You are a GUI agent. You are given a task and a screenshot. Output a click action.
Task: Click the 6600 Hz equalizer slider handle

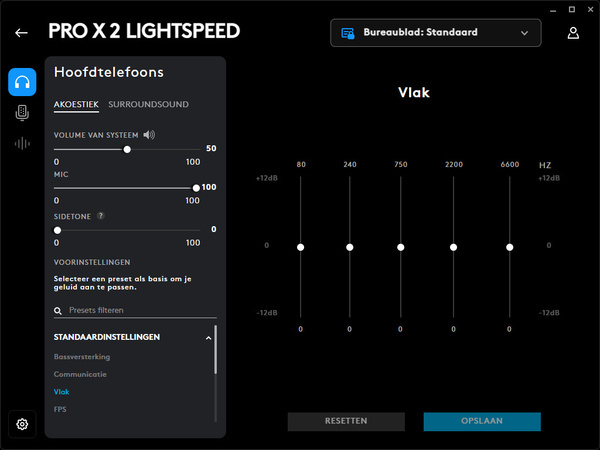(509, 247)
